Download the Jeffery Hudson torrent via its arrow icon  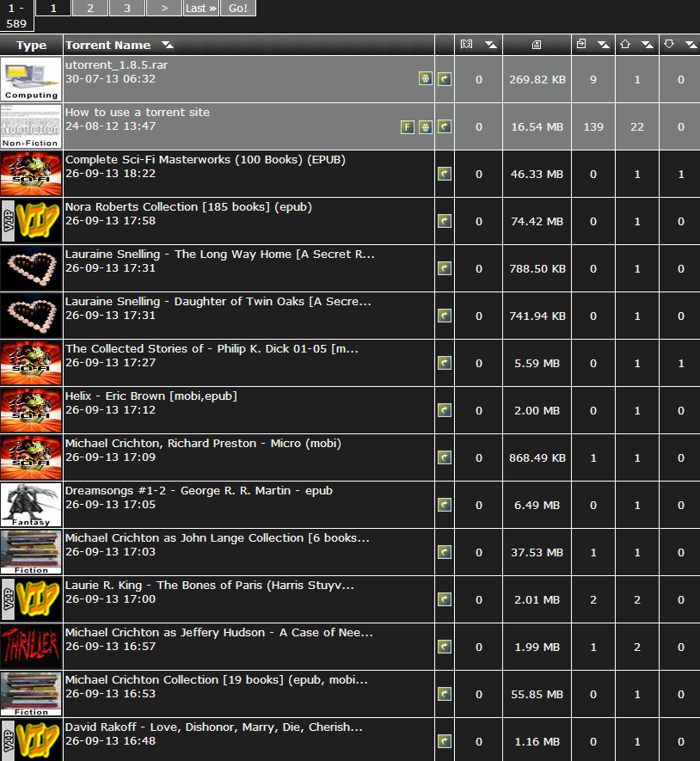pos(445,647)
